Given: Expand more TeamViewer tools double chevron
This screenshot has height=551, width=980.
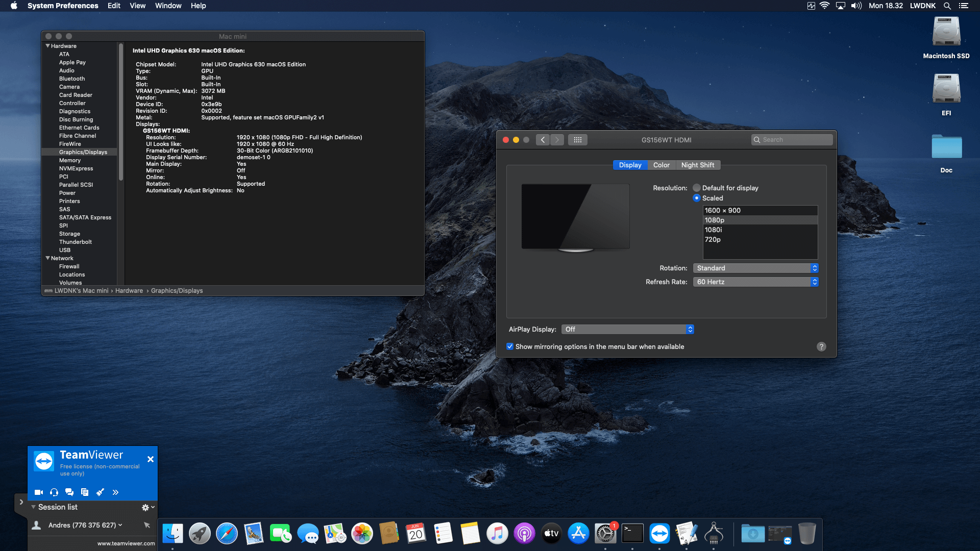Looking at the screenshot, I should pos(115,492).
